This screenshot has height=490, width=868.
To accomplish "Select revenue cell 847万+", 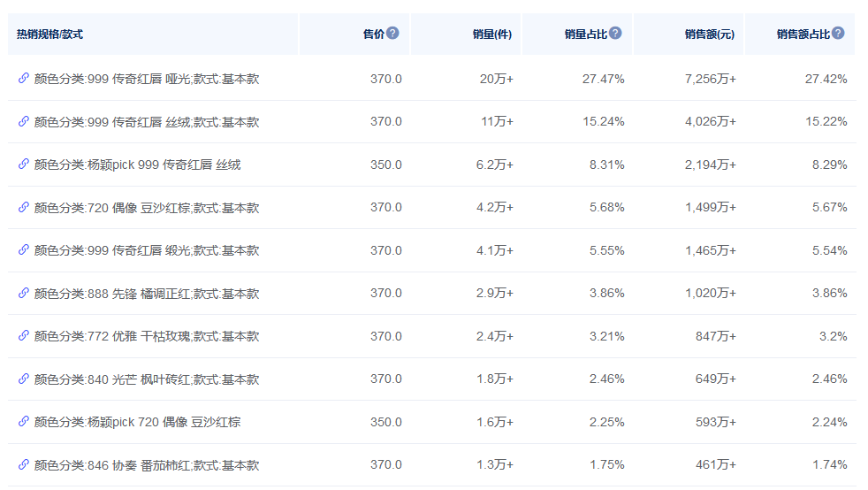I will [716, 337].
